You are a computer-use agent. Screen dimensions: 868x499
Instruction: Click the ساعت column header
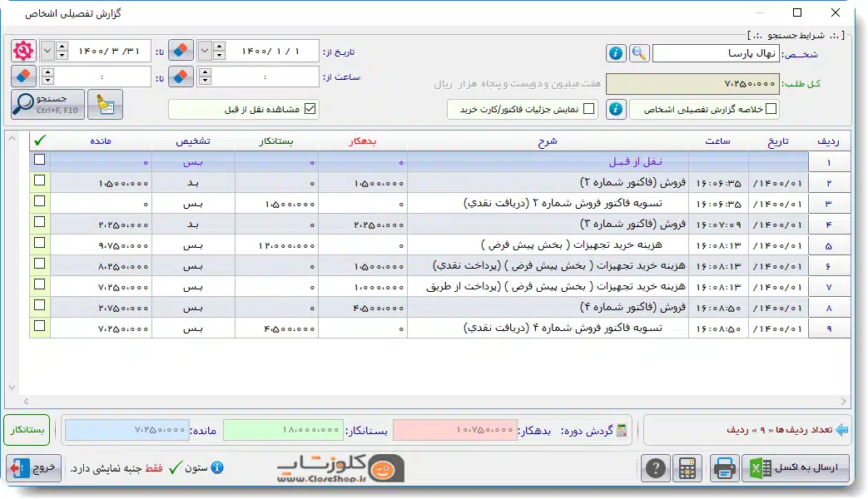click(x=718, y=141)
